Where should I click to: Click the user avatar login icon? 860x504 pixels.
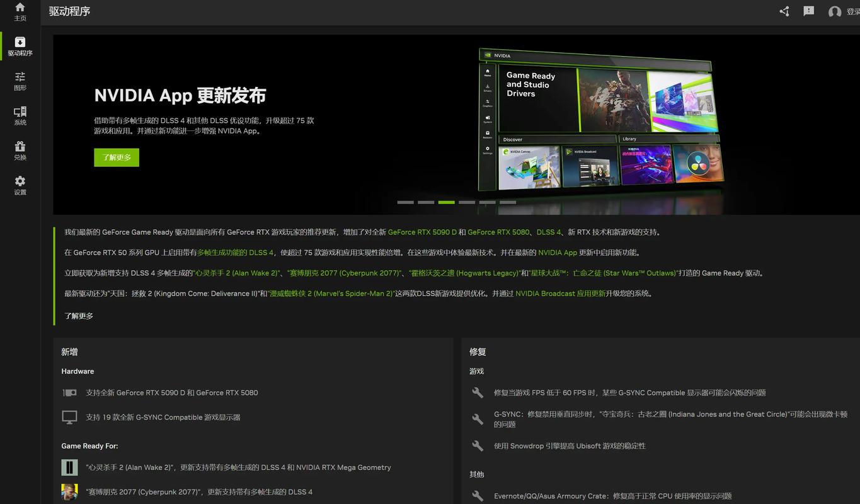coord(835,12)
